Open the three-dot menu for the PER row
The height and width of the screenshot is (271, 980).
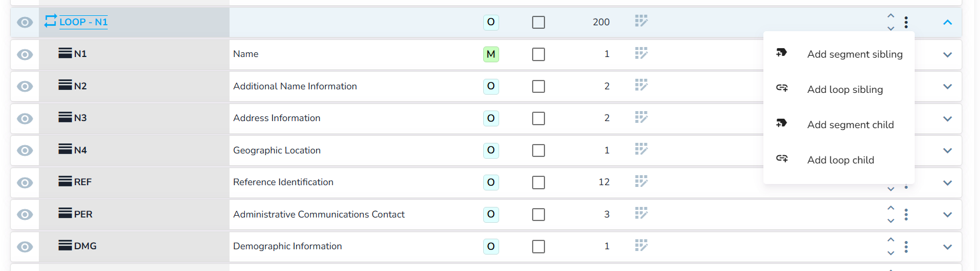[x=906, y=215]
